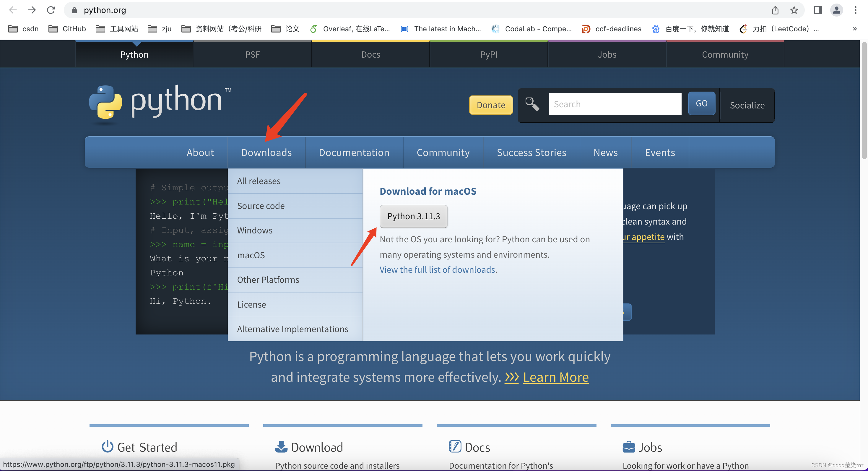This screenshot has height=471, width=868.
Task: Click the browser forward arrow
Action: (x=32, y=10)
